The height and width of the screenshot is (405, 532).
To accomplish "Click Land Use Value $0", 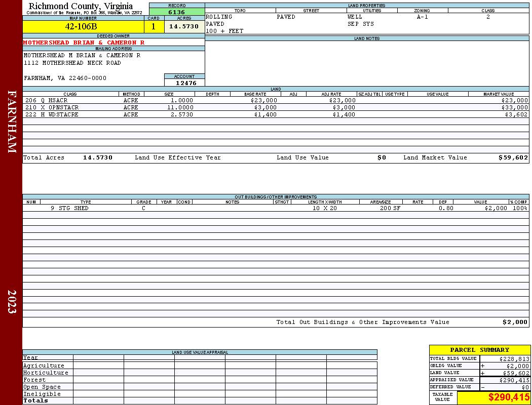I will pyautogui.click(x=382, y=157).
